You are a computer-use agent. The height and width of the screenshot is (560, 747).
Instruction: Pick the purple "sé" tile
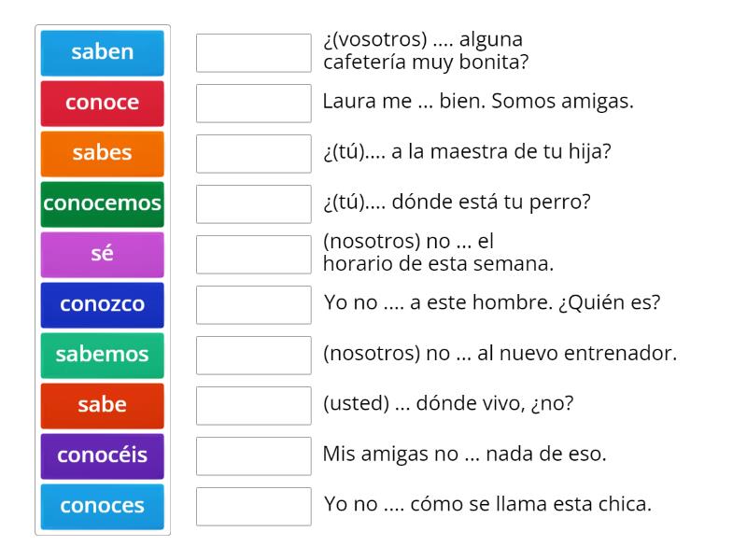click(x=102, y=254)
